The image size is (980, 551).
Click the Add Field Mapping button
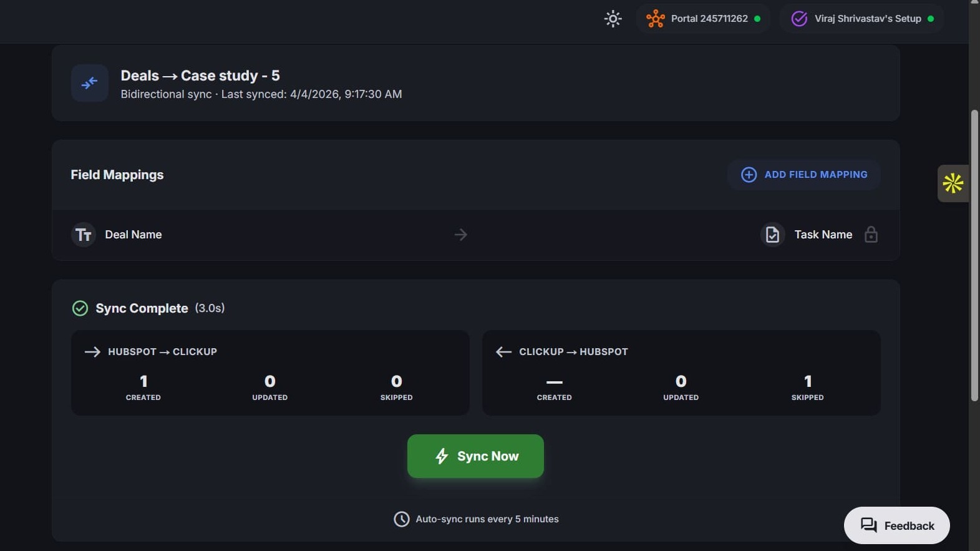(803, 175)
